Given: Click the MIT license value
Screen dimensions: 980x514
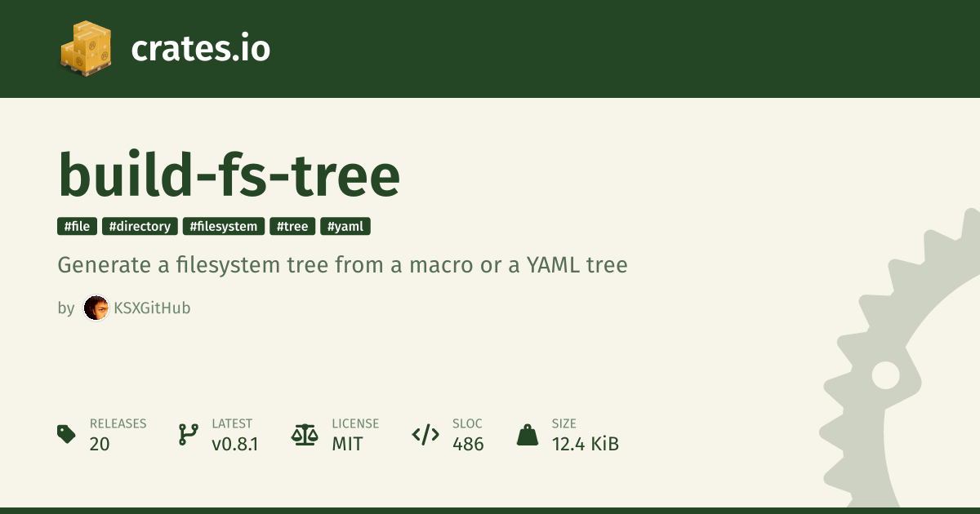Looking at the screenshot, I should point(347,444).
